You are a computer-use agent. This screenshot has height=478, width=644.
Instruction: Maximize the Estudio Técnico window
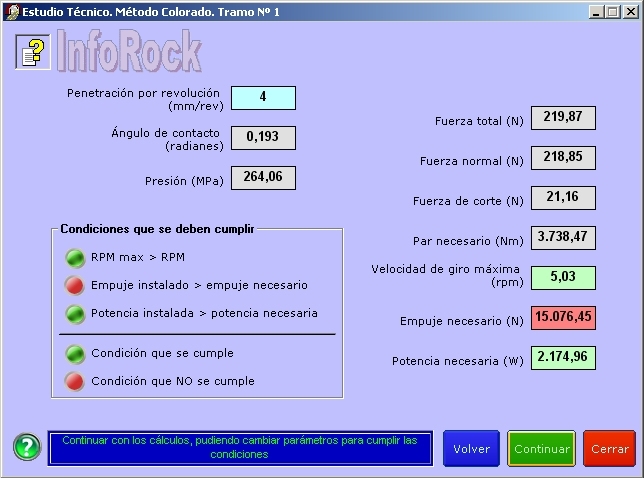pyautogui.click(x=612, y=11)
